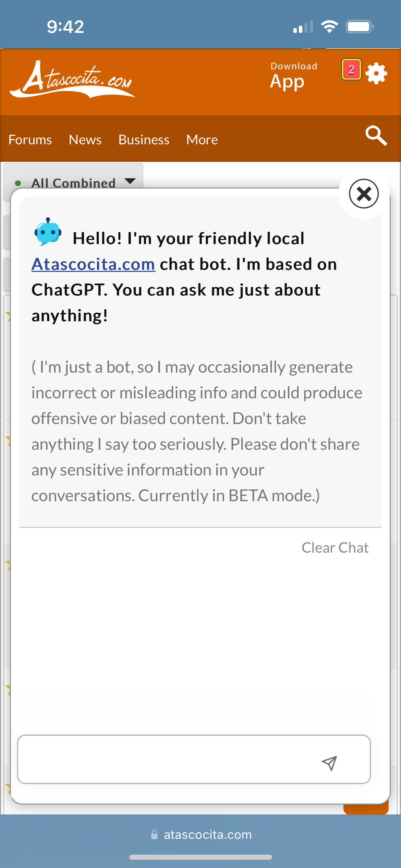Tap the battery indicator in the status bar
The width and height of the screenshot is (401, 868).
click(359, 26)
